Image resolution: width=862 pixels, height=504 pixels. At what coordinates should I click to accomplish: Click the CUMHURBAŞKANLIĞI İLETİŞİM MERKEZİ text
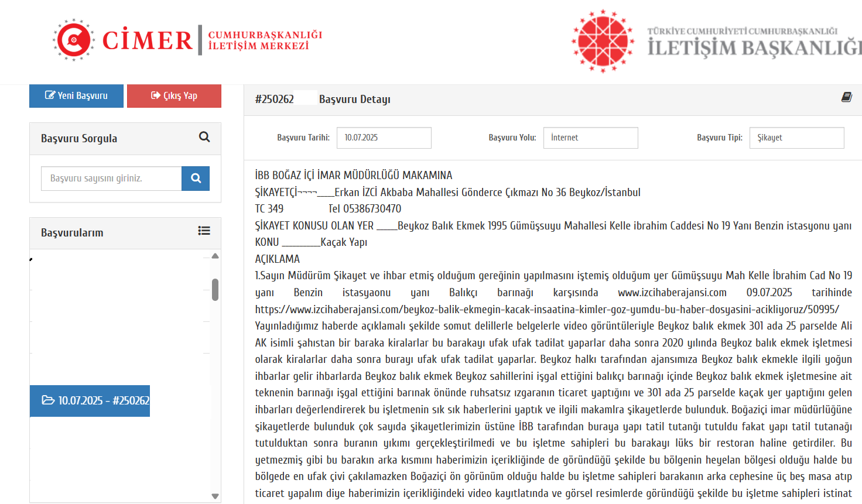(265, 40)
